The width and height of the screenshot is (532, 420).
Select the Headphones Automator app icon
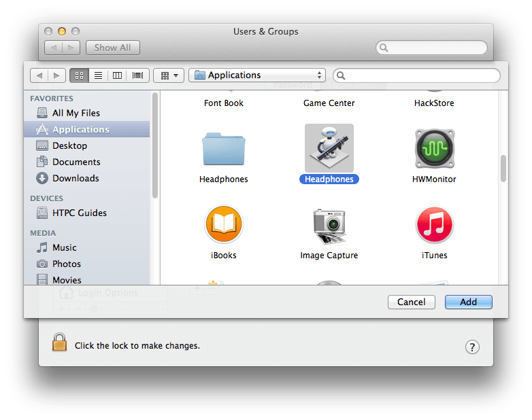329,148
